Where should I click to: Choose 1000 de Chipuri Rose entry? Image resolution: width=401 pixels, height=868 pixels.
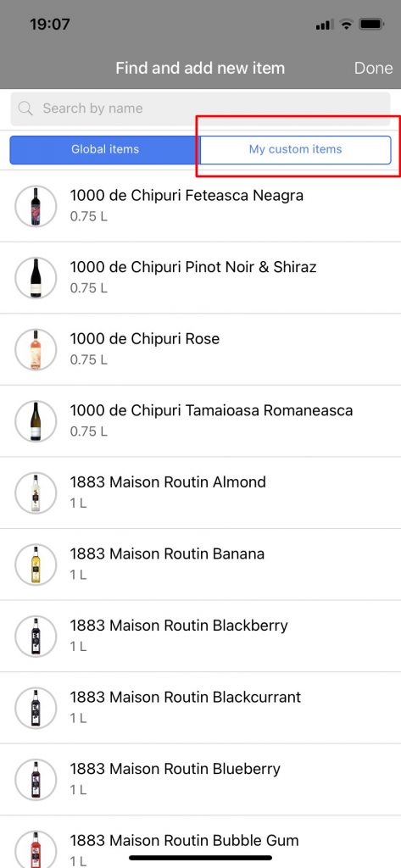(x=200, y=349)
